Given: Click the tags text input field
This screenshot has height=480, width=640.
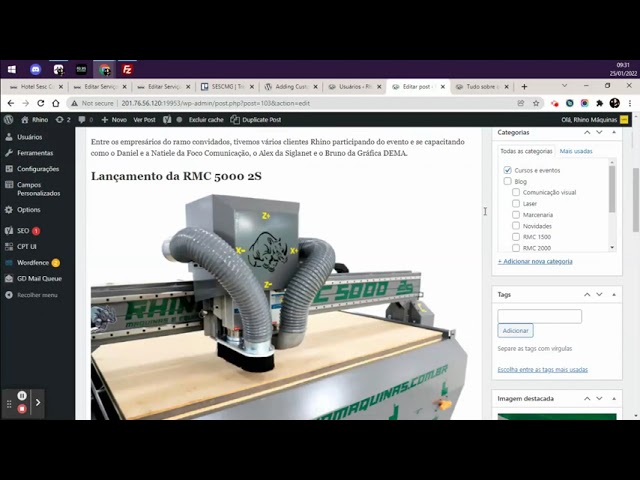Looking at the screenshot, I should pos(539,316).
